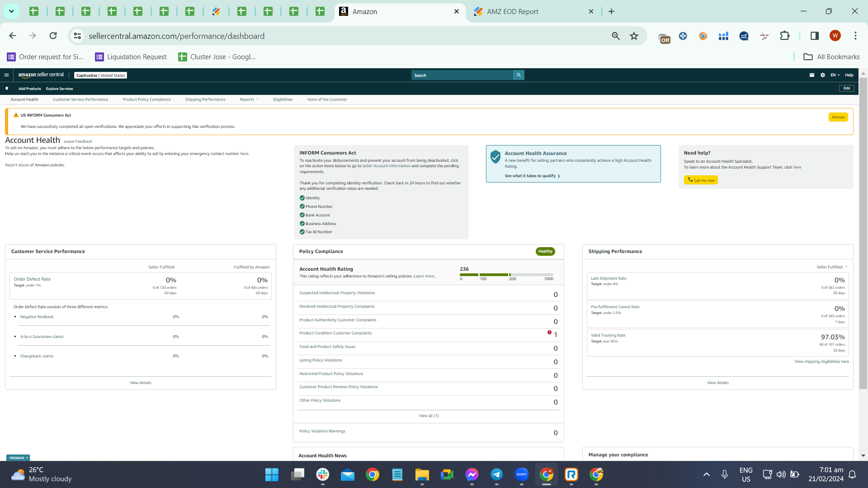Open Explore Services link
The width and height of the screenshot is (868, 488).
pyautogui.click(x=59, y=89)
